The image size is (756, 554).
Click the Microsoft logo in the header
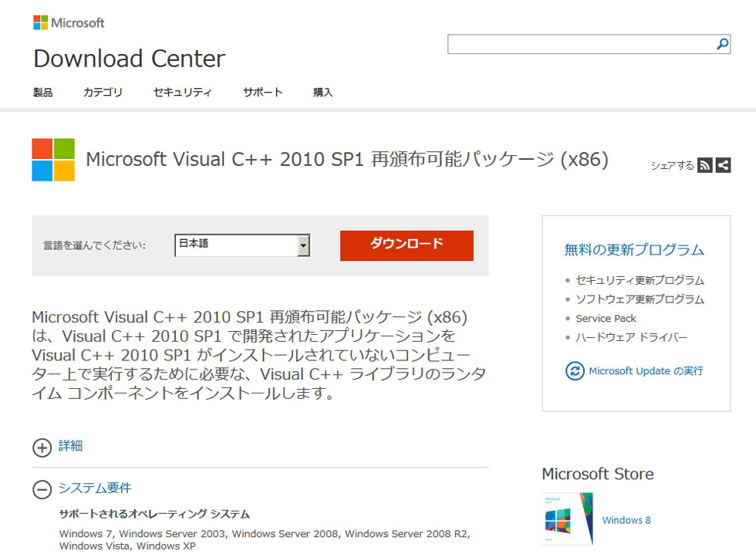click(x=69, y=22)
